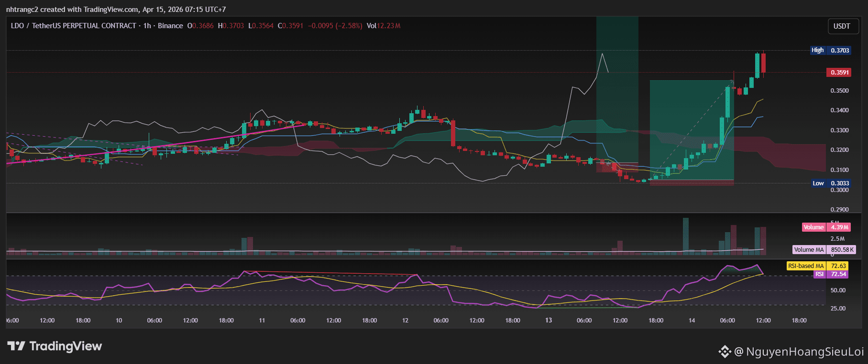868x364 pixels.
Task: Click the 0.3400 price axis label
Action: click(x=840, y=110)
